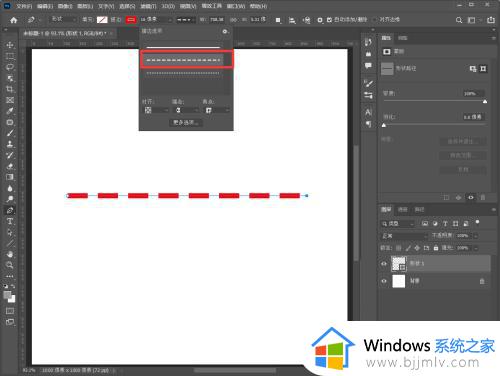Toggle visibility of the shape layer
The height and width of the screenshot is (376, 500).
click(x=384, y=264)
